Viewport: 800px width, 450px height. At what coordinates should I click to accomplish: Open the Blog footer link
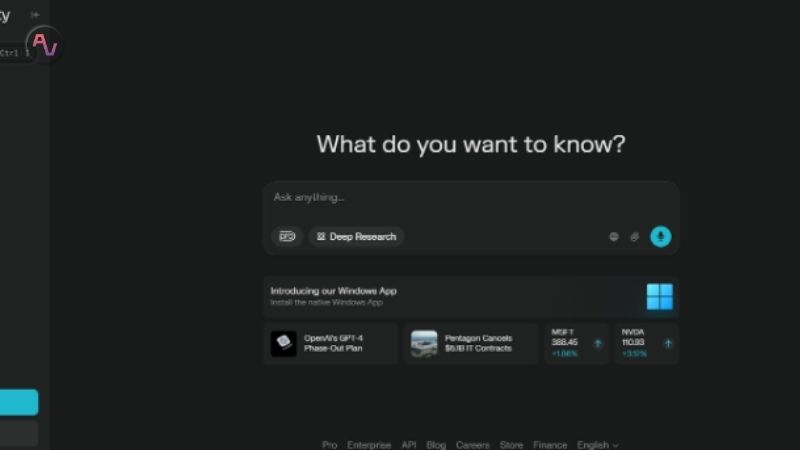click(x=436, y=445)
